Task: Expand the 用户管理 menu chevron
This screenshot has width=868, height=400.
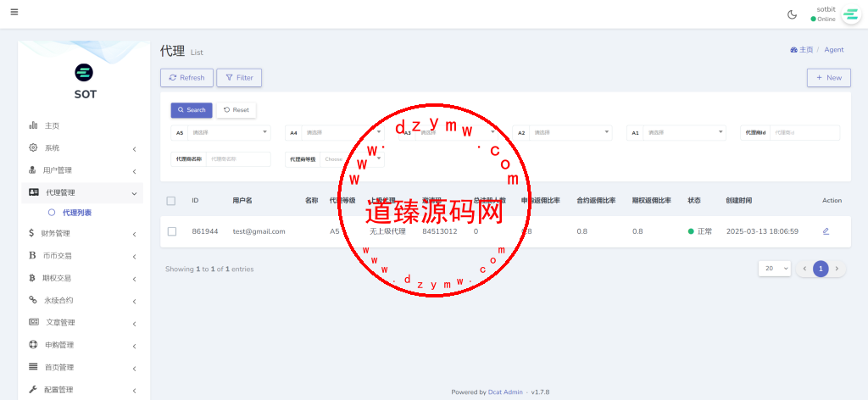Action: [x=134, y=171]
